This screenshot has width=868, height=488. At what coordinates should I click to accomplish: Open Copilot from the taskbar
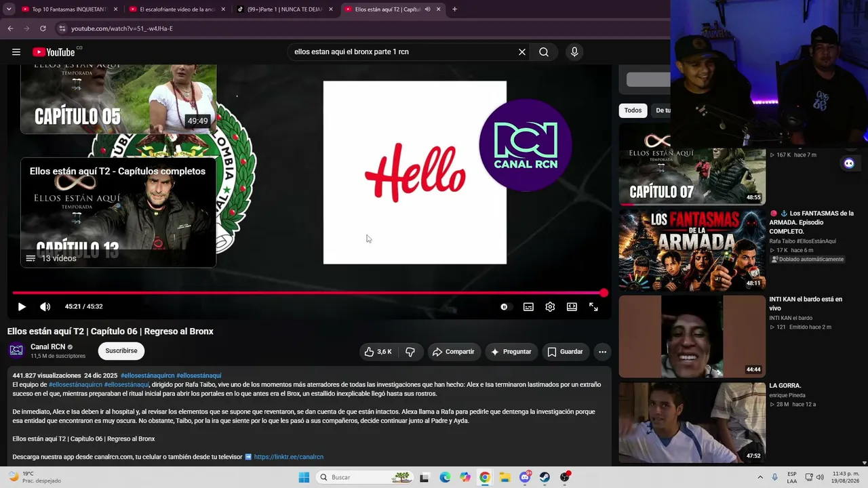click(465, 477)
